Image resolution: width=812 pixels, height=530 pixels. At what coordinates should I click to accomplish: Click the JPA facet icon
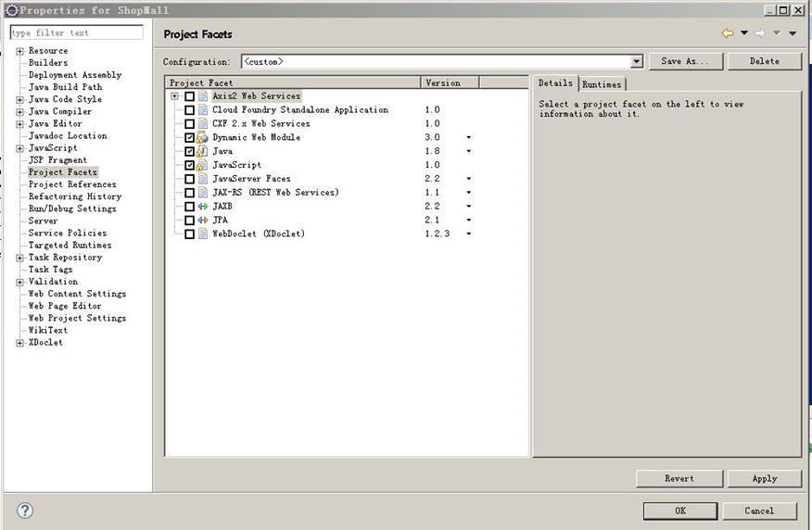coord(202,220)
